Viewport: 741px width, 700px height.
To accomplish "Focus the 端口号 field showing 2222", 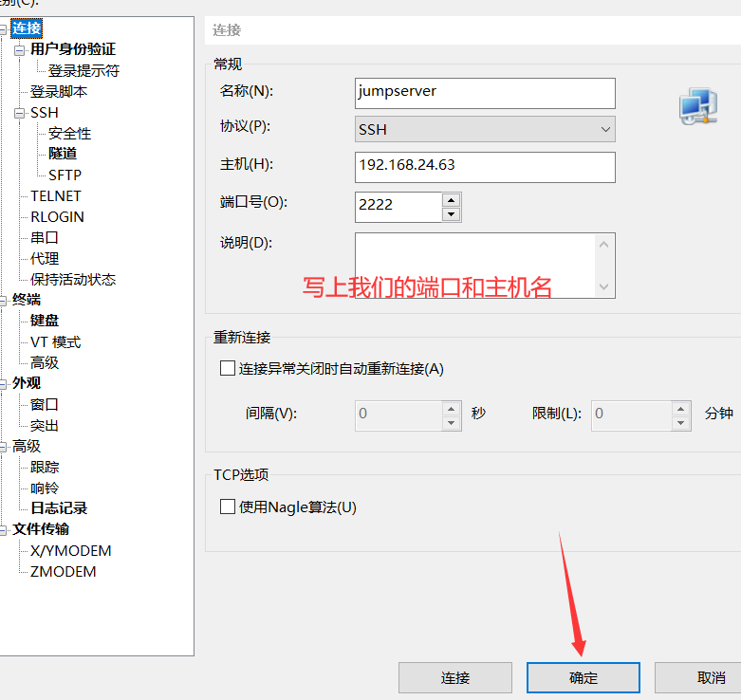I will (398, 207).
